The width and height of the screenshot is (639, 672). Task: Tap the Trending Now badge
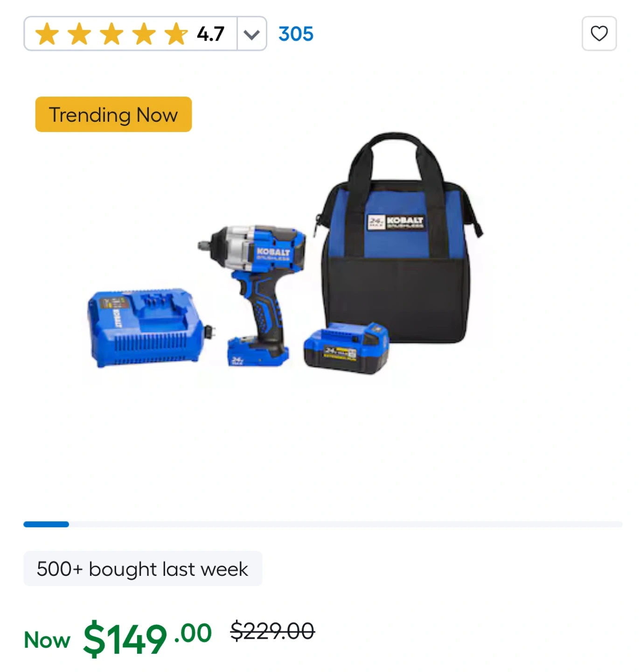[x=113, y=114]
